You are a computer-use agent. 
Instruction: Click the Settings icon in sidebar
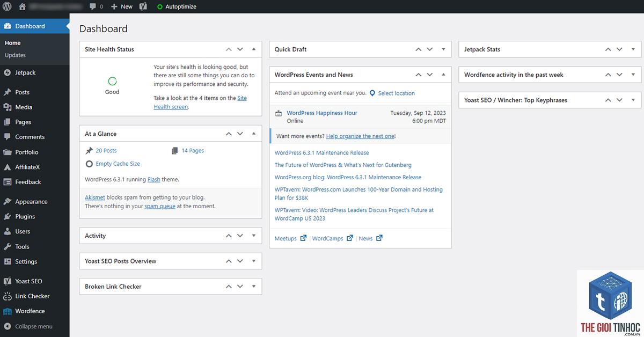[x=7, y=262]
